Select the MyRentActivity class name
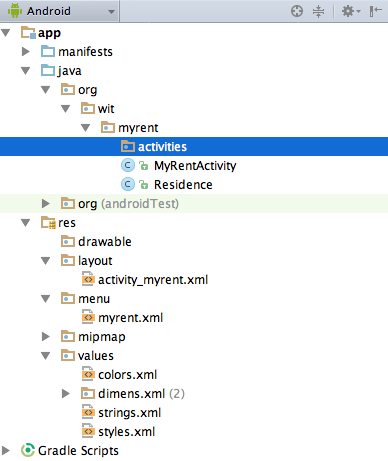Viewport: 388px width, 461px height. coord(195,166)
